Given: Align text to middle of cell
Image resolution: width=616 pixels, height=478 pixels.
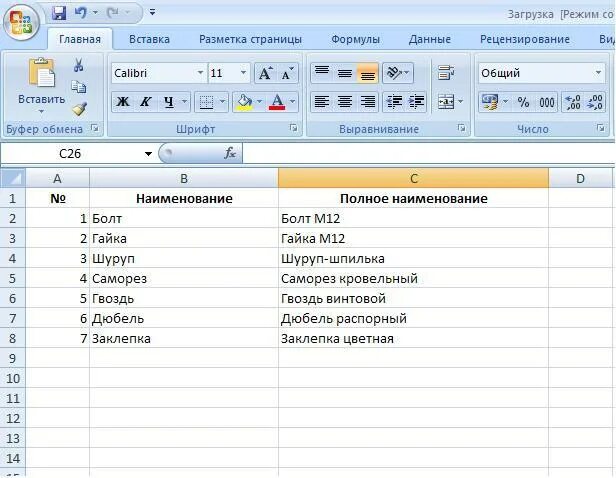Looking at the screenshot, I should tap(345, 73).
